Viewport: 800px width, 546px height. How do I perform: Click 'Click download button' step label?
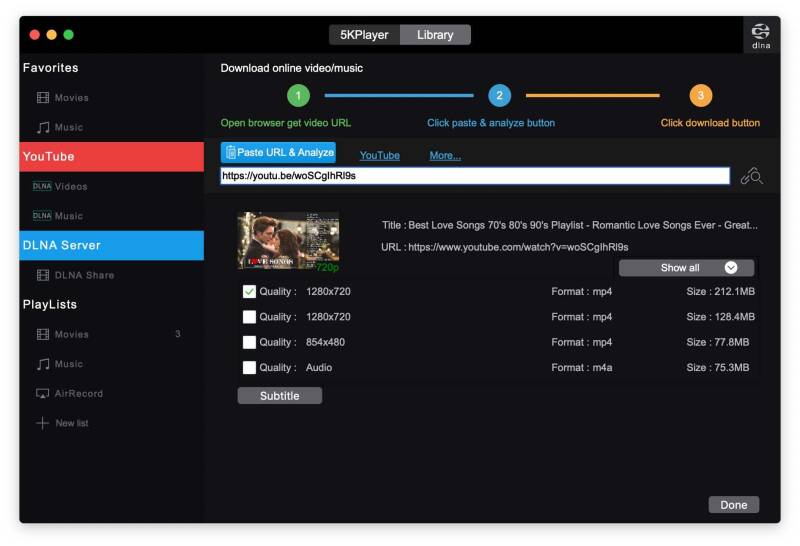[x=710, y=123]
